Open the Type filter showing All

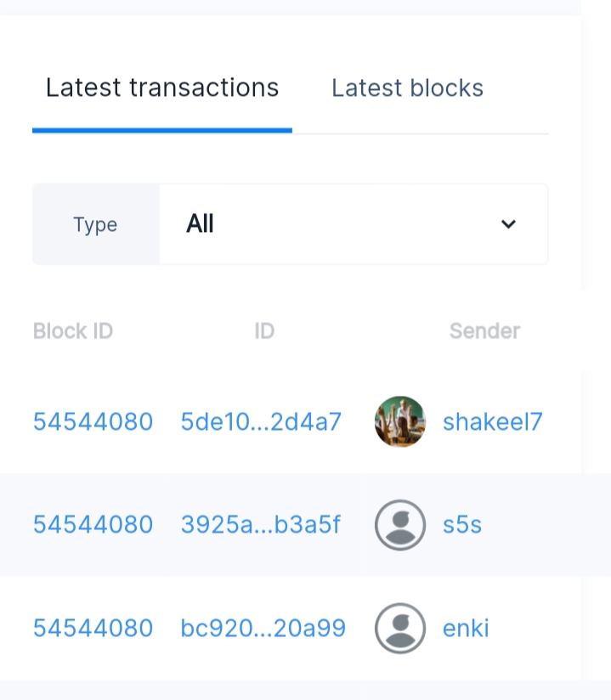tap(353, 224)
